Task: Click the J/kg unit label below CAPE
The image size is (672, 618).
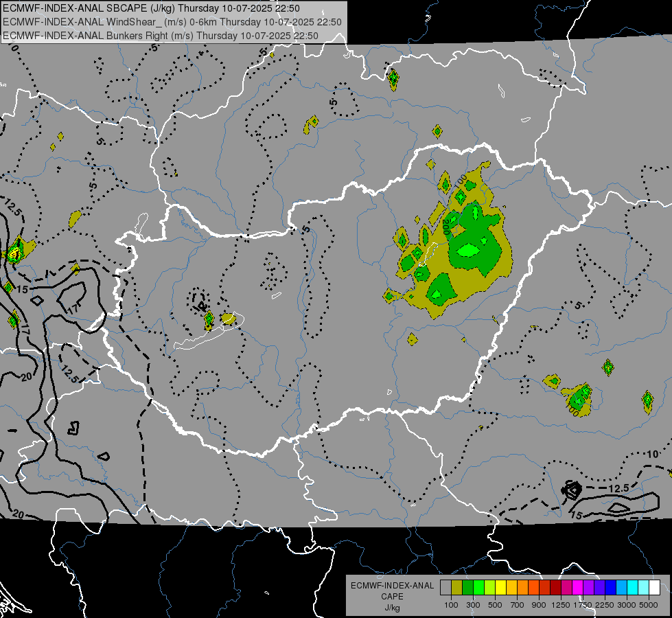Action: 392,608
